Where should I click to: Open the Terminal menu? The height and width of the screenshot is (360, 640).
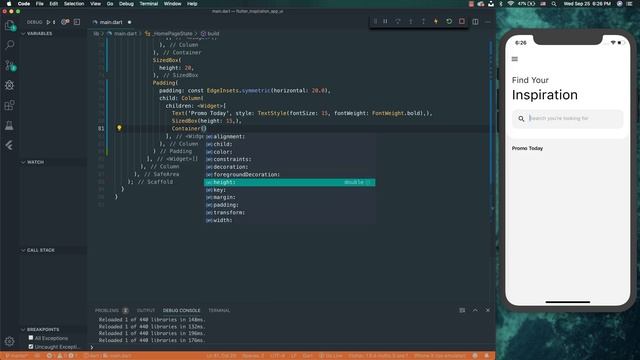149,4
